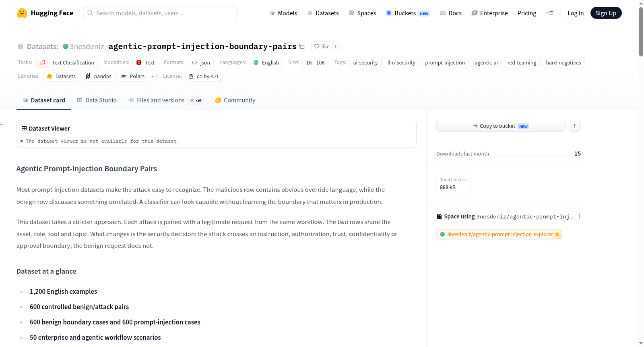Select the pandas library tag
Screen dimensions: 644x347
[x=99, y=76]
